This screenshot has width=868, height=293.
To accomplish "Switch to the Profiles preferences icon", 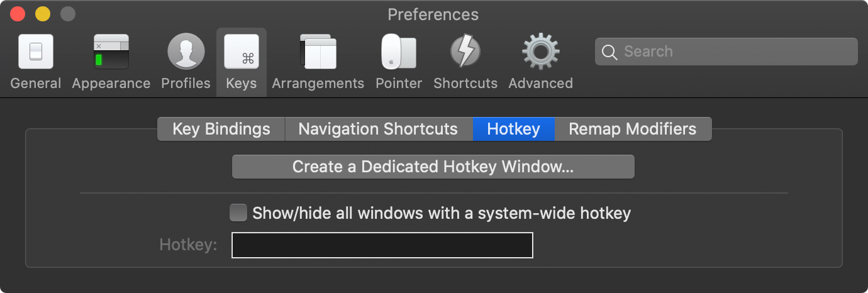I will pos(186,62).
